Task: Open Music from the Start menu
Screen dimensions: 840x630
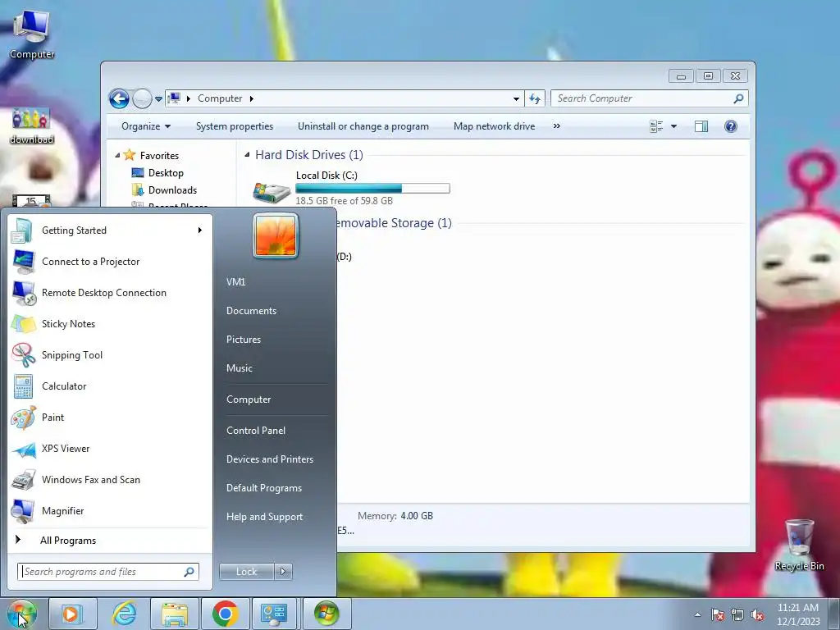Action: (x=240, y=368)
